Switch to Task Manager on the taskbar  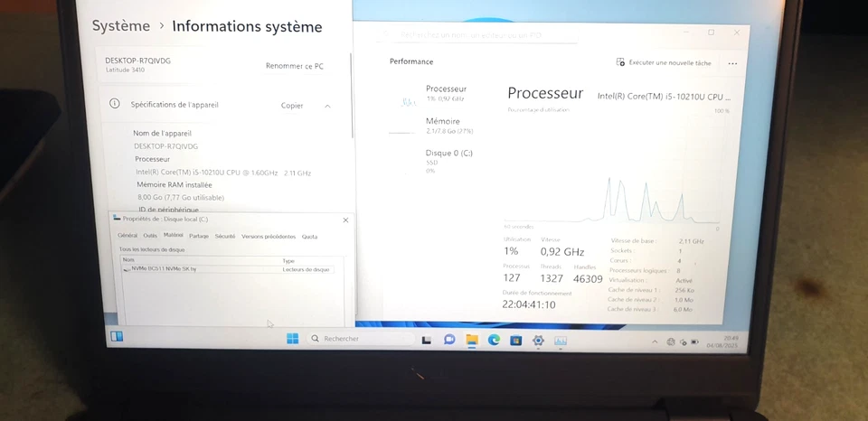561,341
